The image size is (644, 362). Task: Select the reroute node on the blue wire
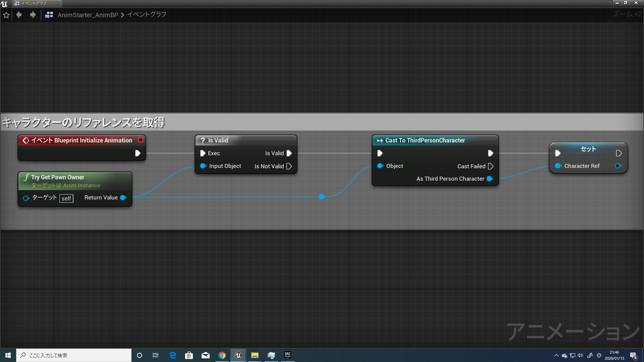321,197
